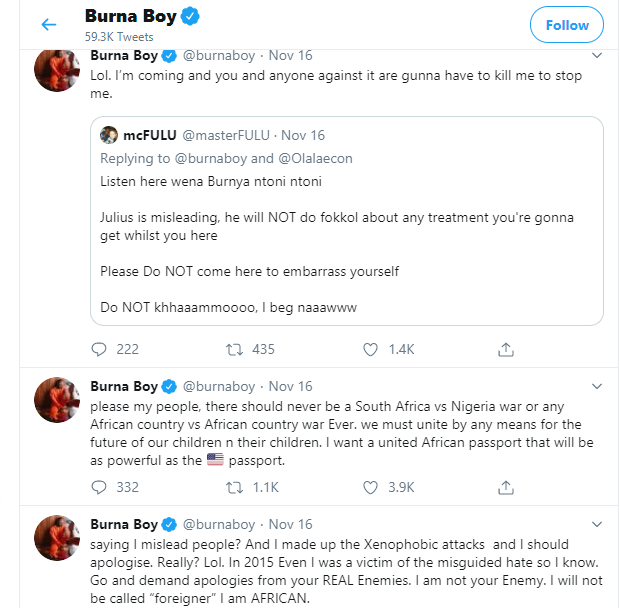This screenshot has width=620, height=608.
Task: Click Burna Boy's avatar on first tweet
Action: coord(57,74)
